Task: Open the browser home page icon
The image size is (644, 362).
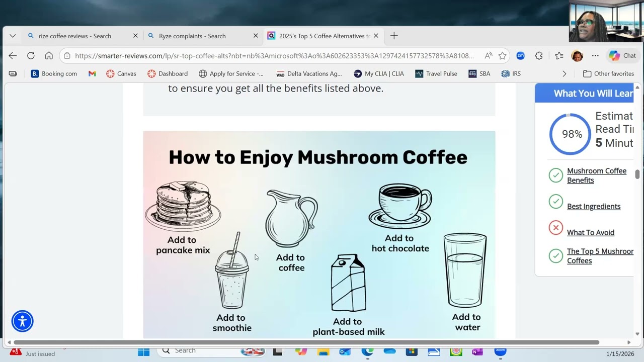Action: pyautogui.click(x=49, y=56)
